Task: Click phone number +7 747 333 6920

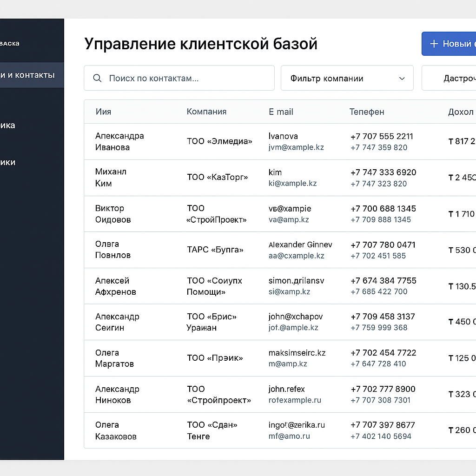Action: tap(383, 172)
